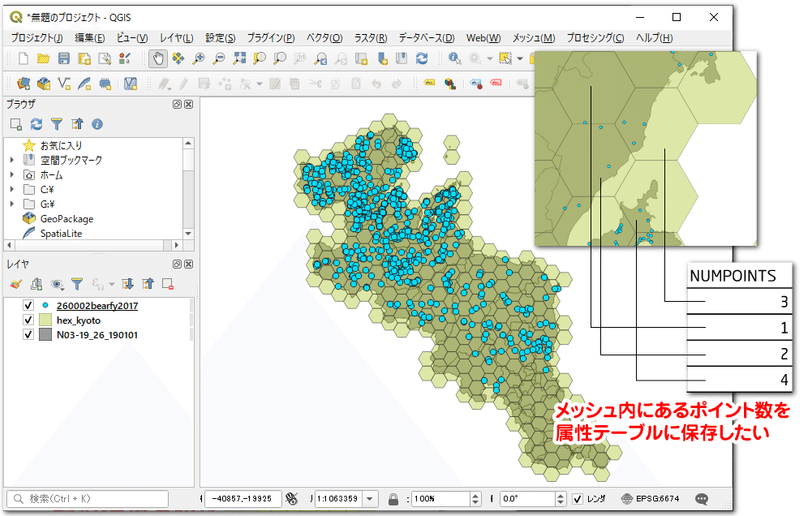This screenshot has width=800, height=516.
Task: Expand the C:¥ drive in Browser
Action: click(12, 189)
